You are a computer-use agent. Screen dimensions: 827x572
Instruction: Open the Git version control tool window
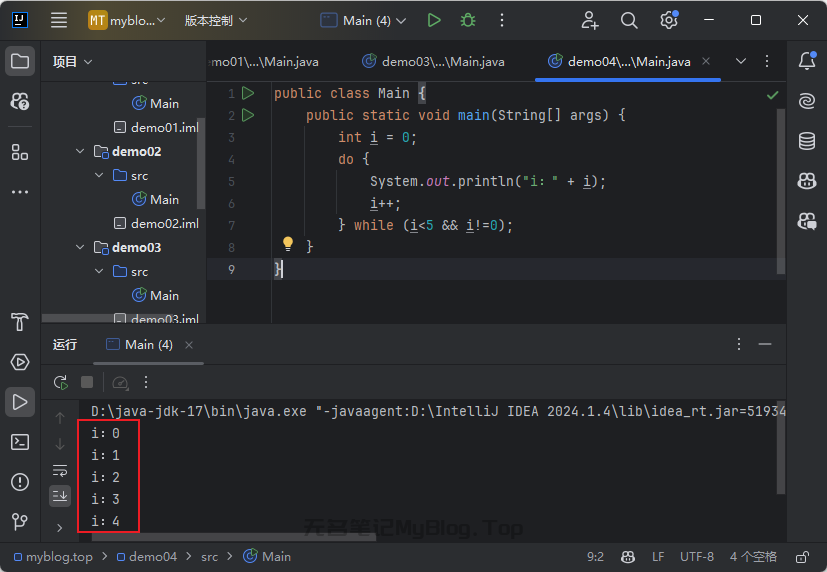coord(20,522)
